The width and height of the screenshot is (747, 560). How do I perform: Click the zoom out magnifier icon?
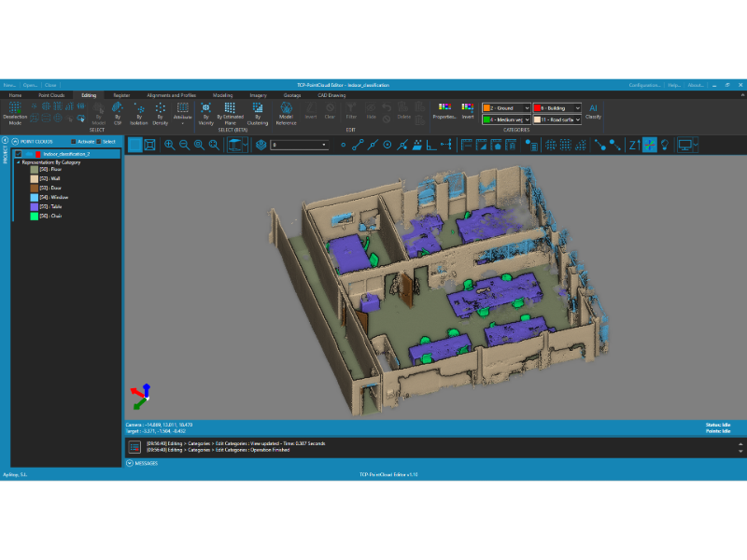[x=184, y=145]
